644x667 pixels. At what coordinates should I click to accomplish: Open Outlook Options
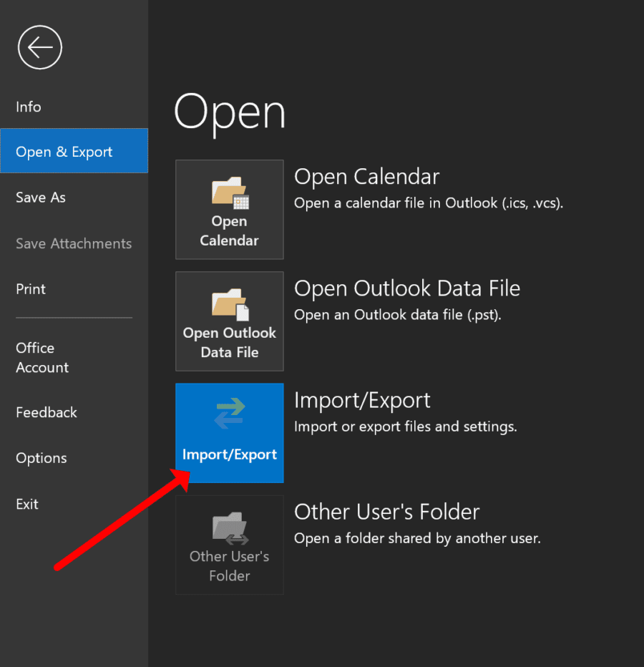(x=42, y=458)
